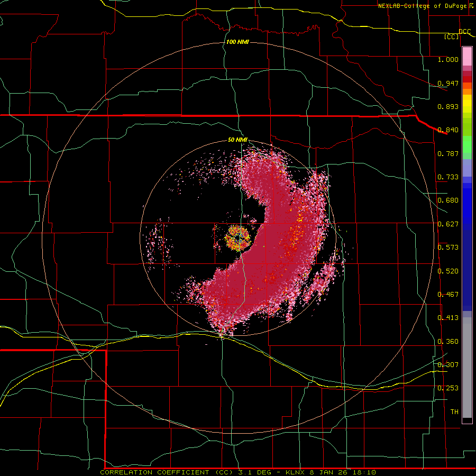Viewport: 476px width, 476px height.
Task: Click the 0.253 scale value
Action: pyautogui.click(x=448, y=388)
